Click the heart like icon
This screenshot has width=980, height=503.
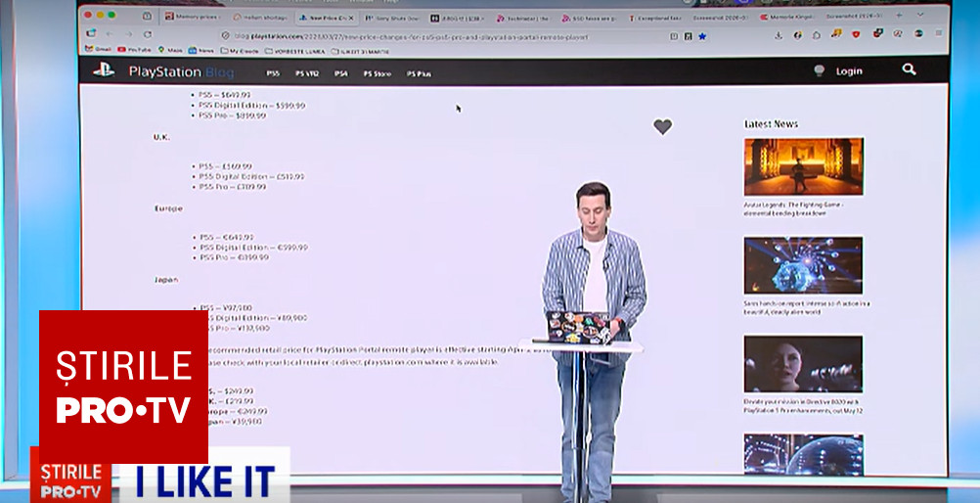click(x=662, y=126)
